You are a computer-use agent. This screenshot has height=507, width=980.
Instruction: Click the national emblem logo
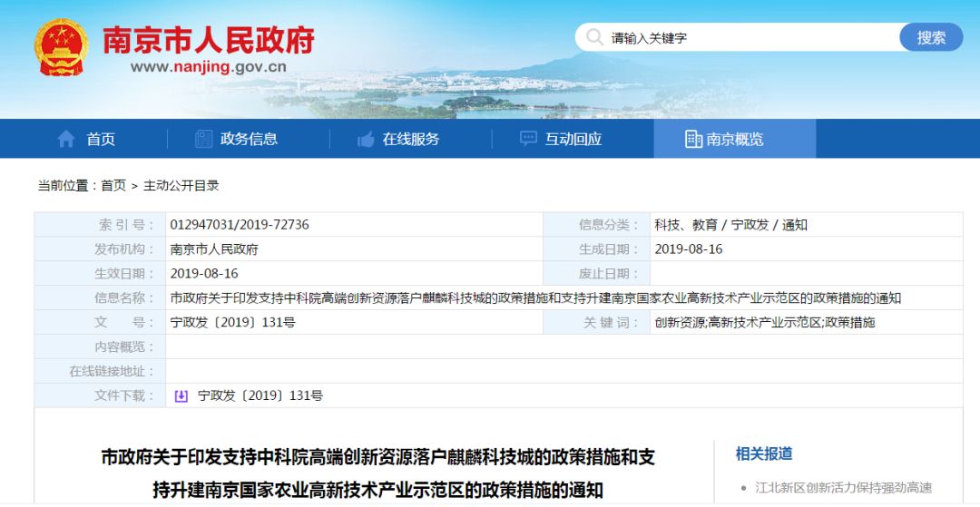[62, 47]
